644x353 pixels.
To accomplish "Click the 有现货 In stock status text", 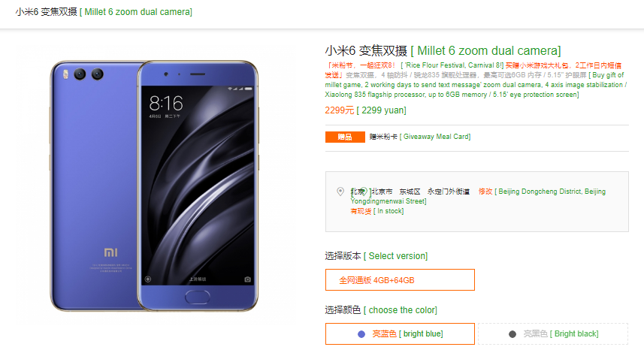I will (361, 211).
